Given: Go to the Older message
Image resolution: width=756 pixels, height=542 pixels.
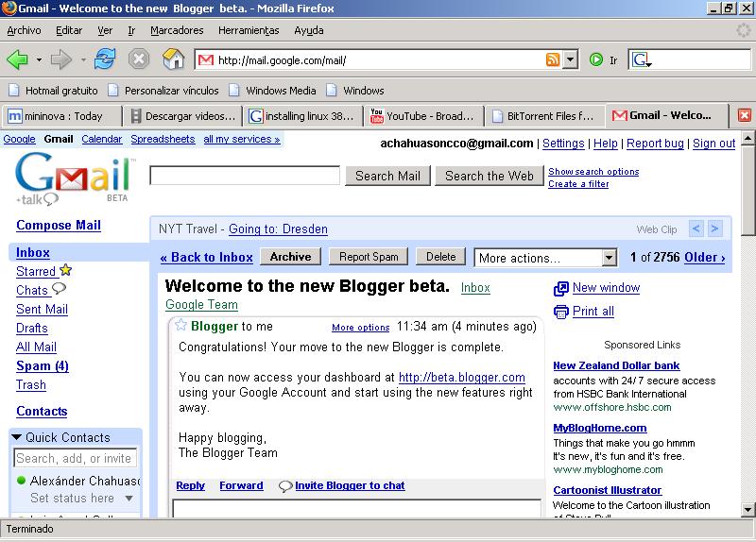Looking at the screenshot, I should tap(704, 257).
